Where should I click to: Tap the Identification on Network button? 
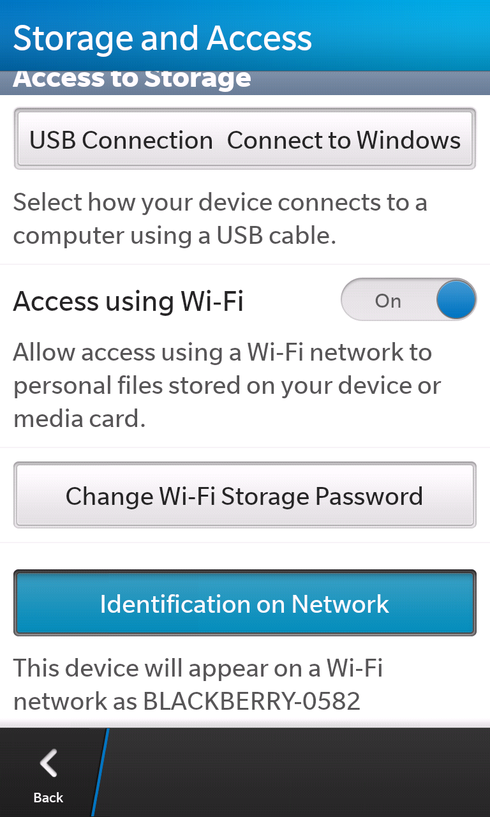[245, 603]
